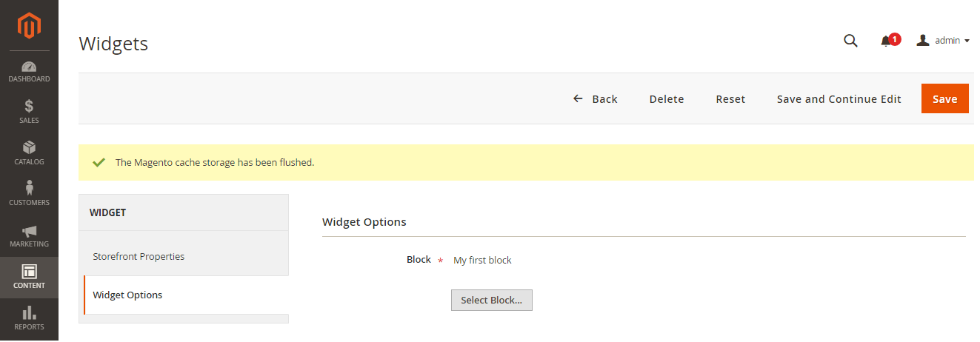Open the Catalog box icon

29,148
